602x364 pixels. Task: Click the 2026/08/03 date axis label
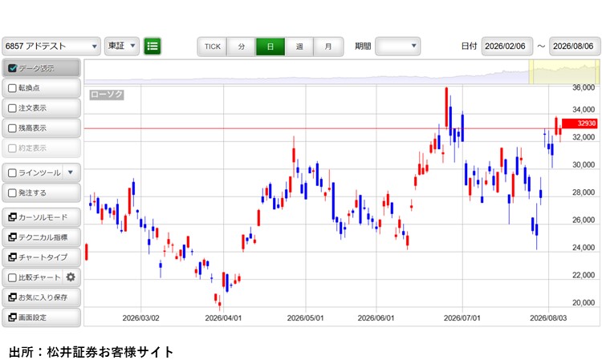click(x=548, y=318)
